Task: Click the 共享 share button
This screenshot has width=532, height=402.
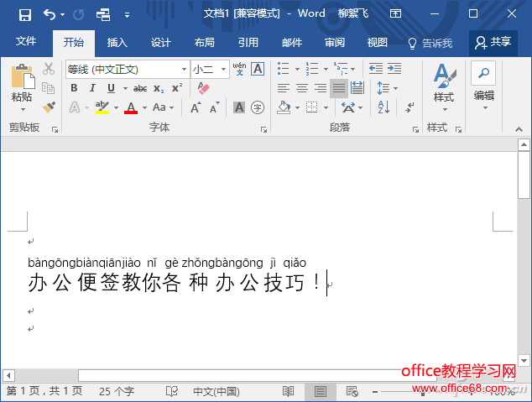Action: pyautogui.click(x=493, y=43)
